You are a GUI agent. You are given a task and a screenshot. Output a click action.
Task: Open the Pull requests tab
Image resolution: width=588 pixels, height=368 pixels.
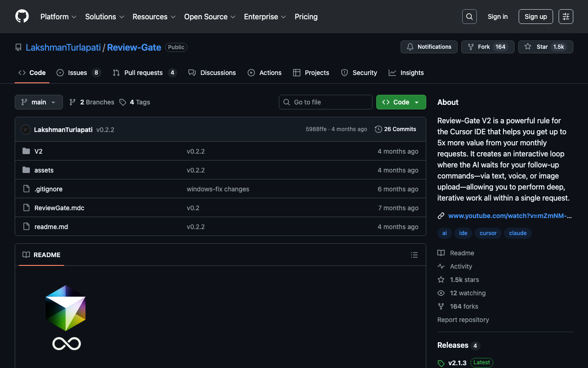coord(143,73)
